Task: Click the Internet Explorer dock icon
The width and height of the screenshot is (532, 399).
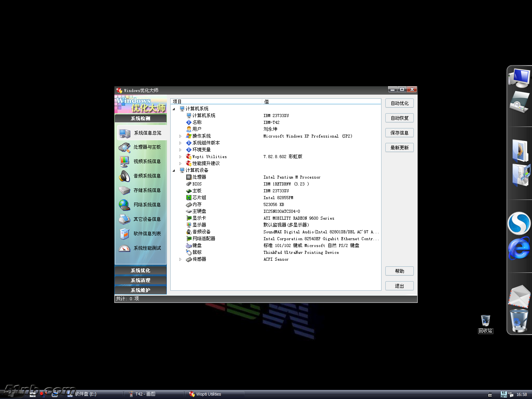Action: [x=519, y=248]
